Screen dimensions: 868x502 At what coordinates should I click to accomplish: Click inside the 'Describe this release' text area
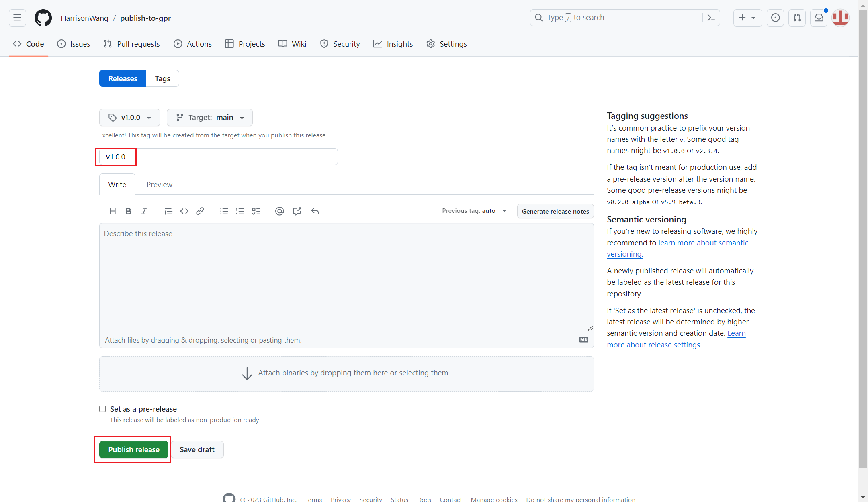[346, 277]
